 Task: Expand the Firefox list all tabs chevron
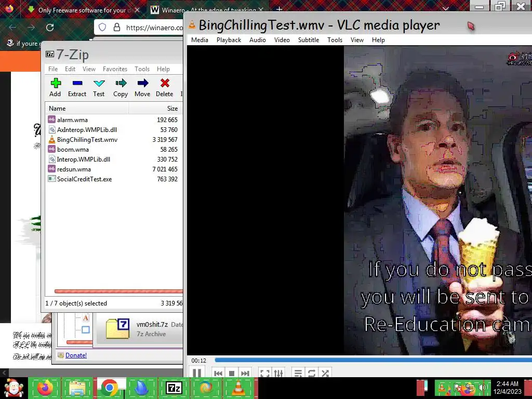pos(446,9)
